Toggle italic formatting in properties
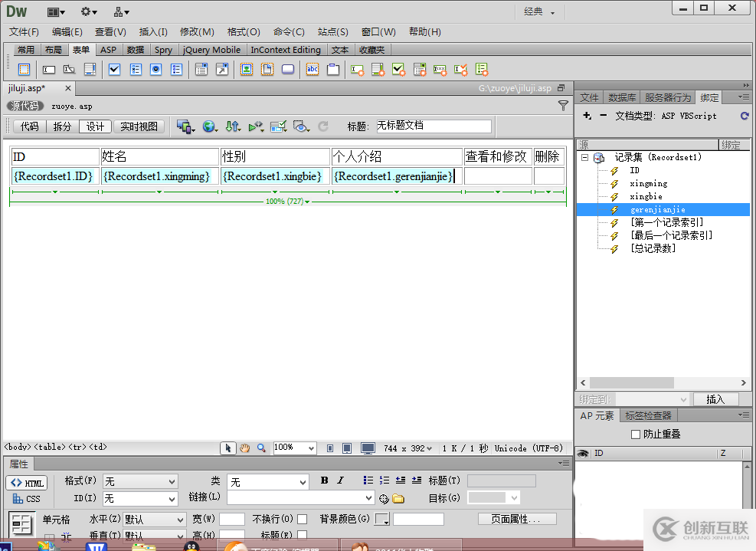Image resolution: width=756 pixels, height=551 pixels. (x=340, y=480)
